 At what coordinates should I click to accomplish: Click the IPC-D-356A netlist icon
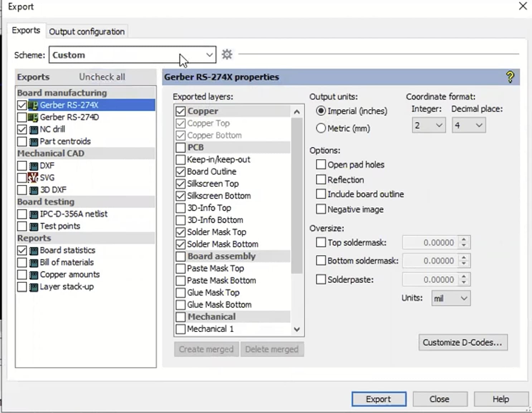[x=33, y=214]
